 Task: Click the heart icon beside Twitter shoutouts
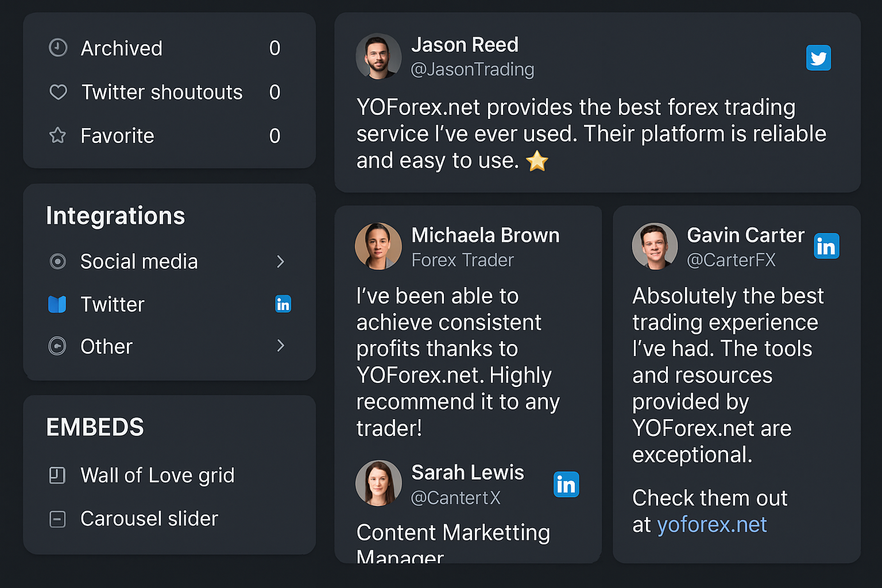coord(58,92)
